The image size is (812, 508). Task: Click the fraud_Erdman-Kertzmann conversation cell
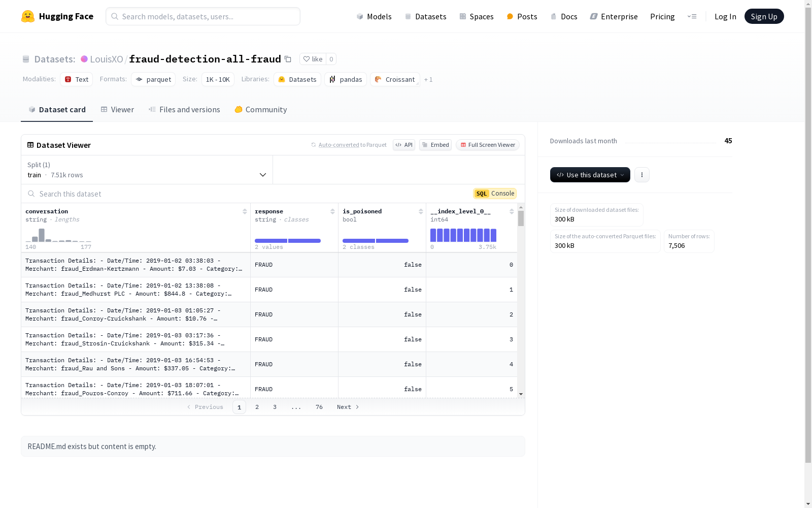pyautogui.click(x=136, y=265)
